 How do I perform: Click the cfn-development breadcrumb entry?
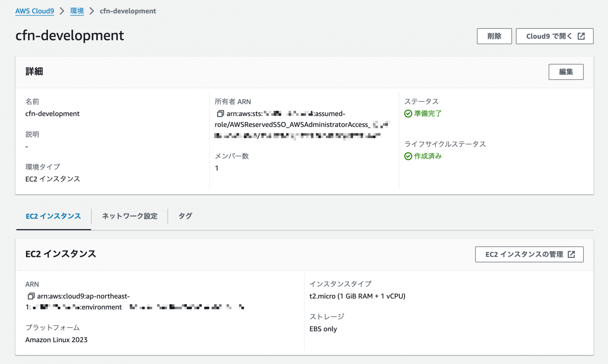click(x=127, y=11)
